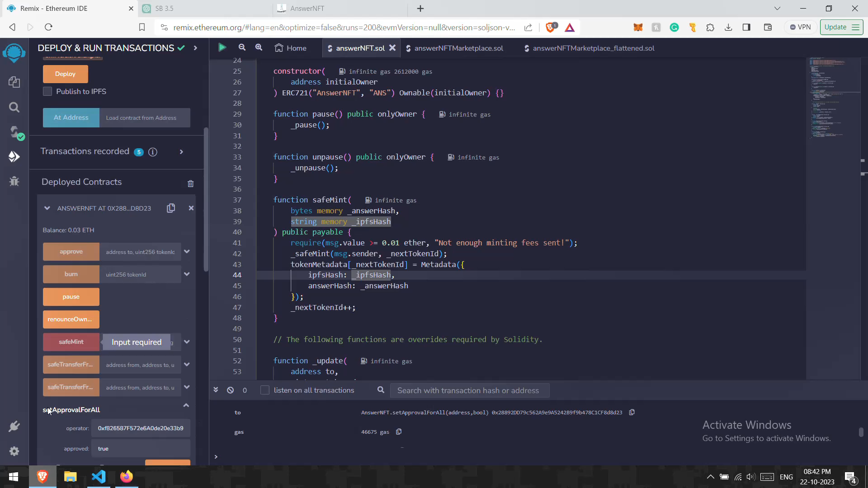Click the approve function button
This screenshot has height=488, width=868.
71,252
